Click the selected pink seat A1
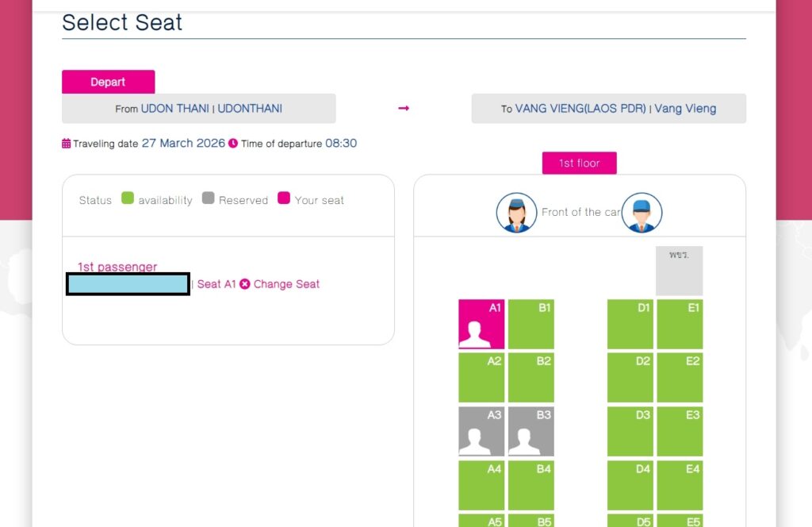The height and width of the screenshot is (527, 812). [481, 324]
